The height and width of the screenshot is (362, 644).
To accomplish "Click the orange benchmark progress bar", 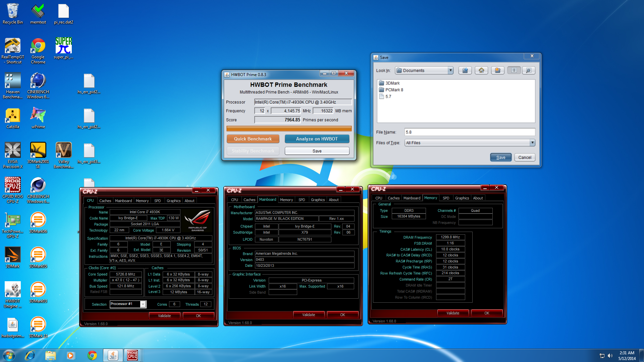I will (289, 129).
